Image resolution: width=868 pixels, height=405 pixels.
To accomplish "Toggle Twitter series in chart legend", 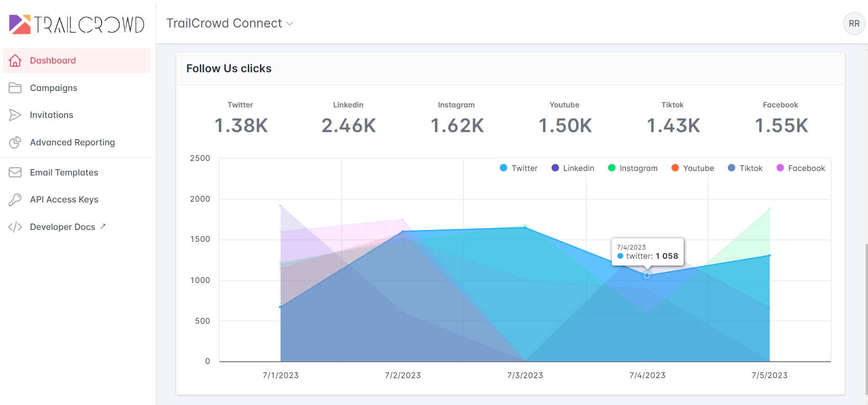I will point(519,168).
